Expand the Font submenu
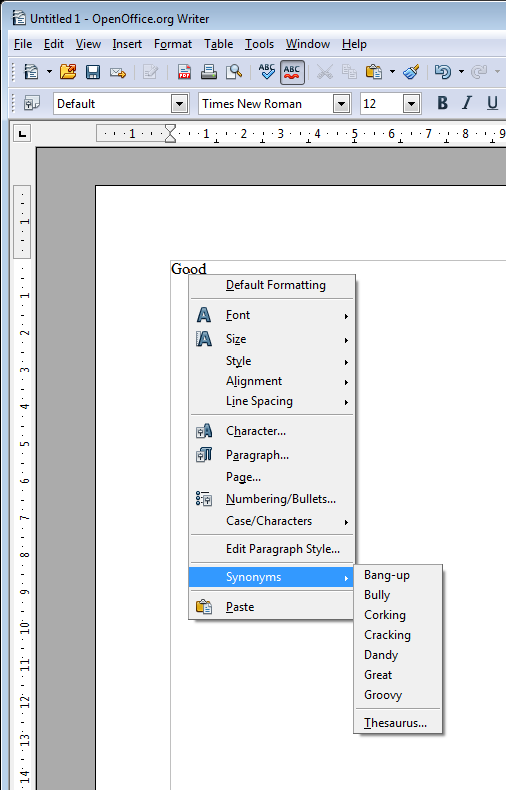 coord(272,315)
